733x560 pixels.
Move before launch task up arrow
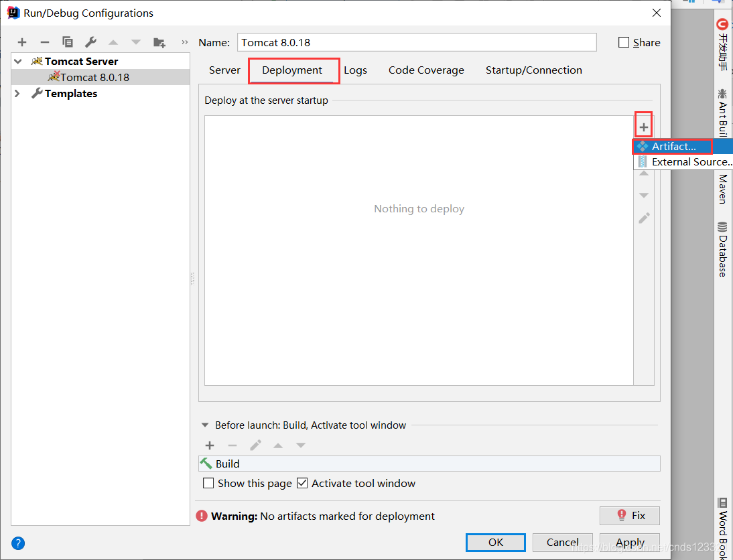(278, 445)
